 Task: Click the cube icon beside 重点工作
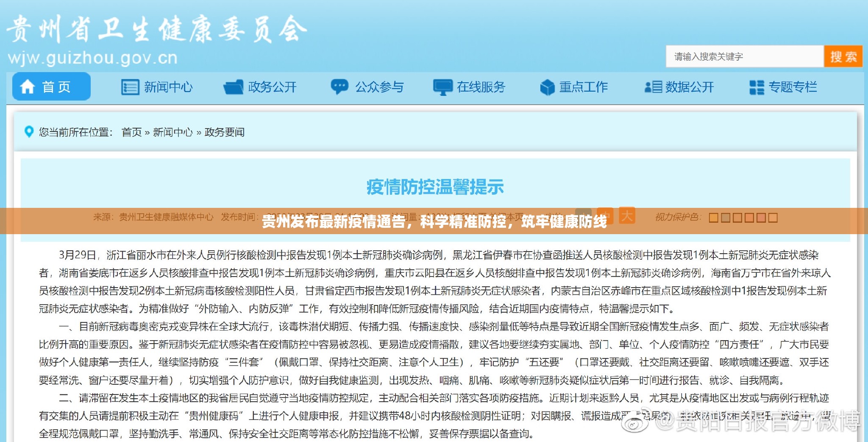[x=548, y=86]
